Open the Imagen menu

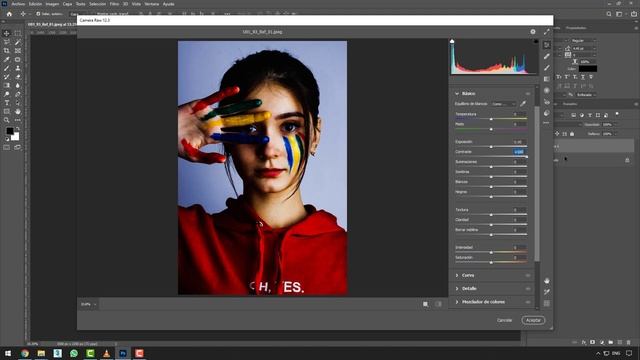point(52,4)
